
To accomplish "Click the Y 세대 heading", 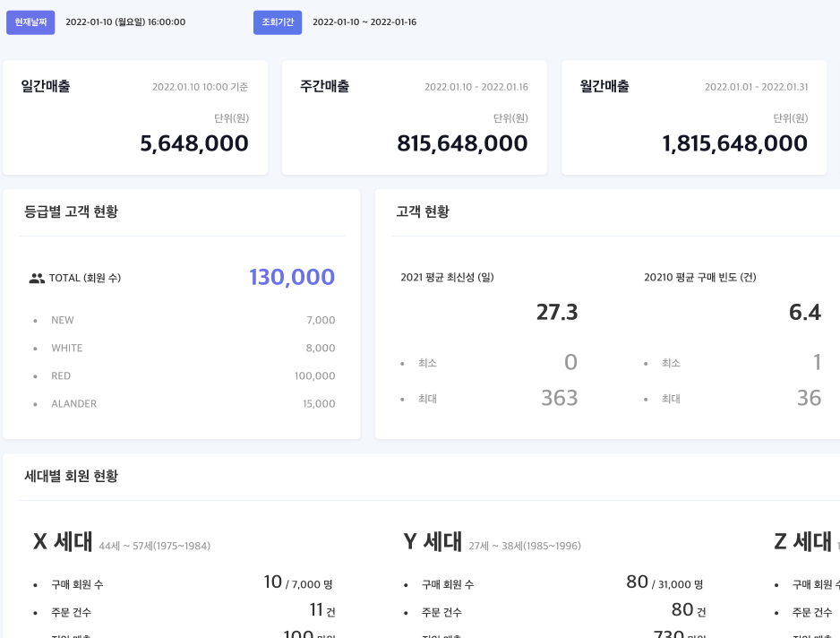I will point(433,541).
